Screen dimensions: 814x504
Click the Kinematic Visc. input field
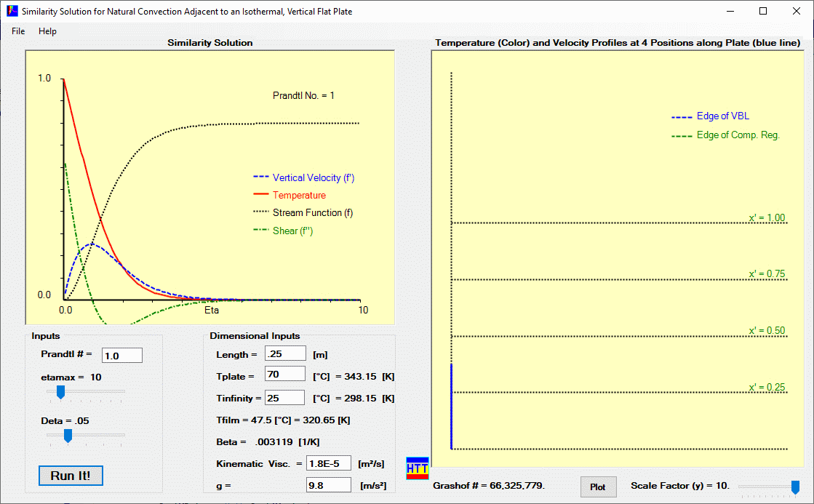[x=329, y=463]
